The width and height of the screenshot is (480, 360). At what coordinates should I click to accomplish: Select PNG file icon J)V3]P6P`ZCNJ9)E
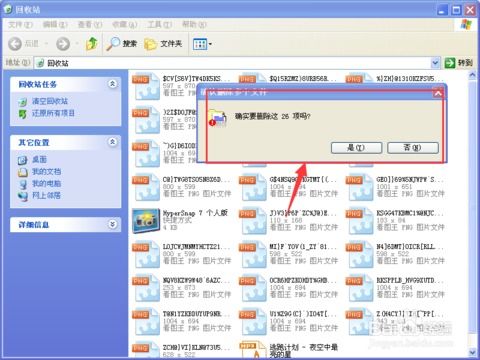(x=253, y=221)
